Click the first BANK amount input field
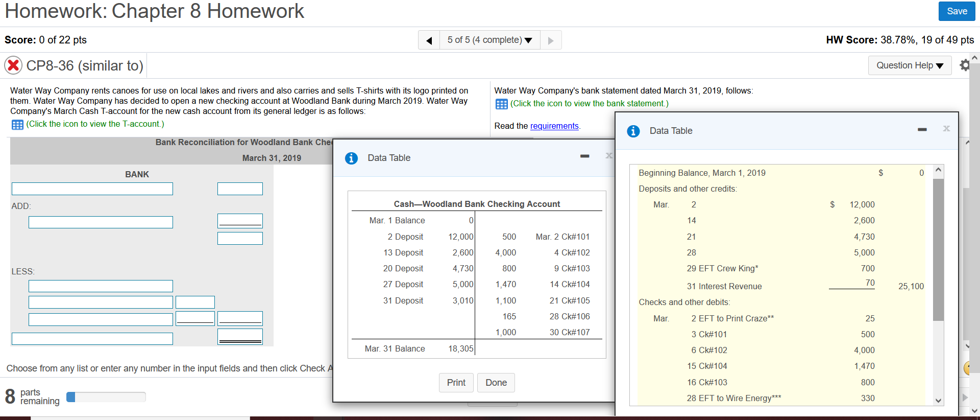980x420 pixels. [x=240, y=189]
